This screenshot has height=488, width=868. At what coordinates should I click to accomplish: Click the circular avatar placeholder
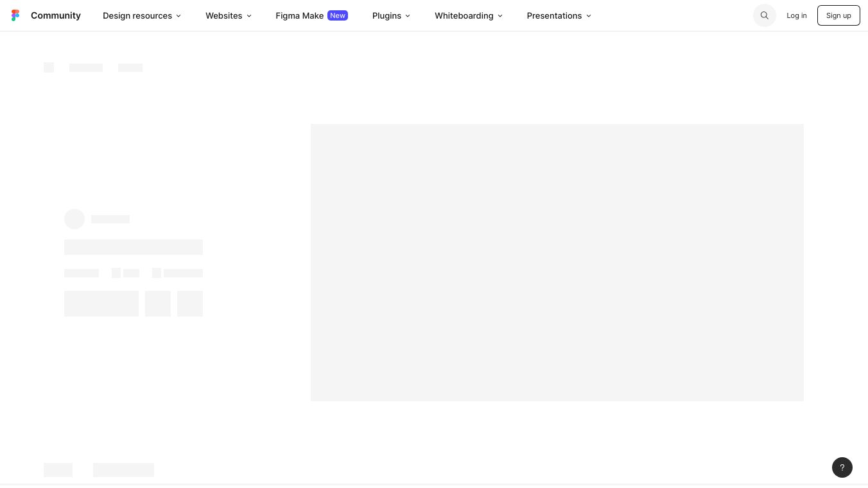pos(74,219)
